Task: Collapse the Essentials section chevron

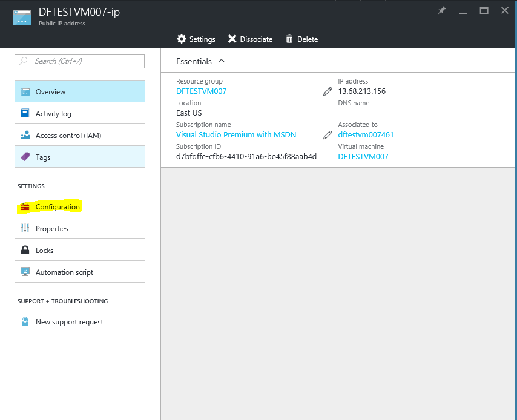Action: pos(222,61)
